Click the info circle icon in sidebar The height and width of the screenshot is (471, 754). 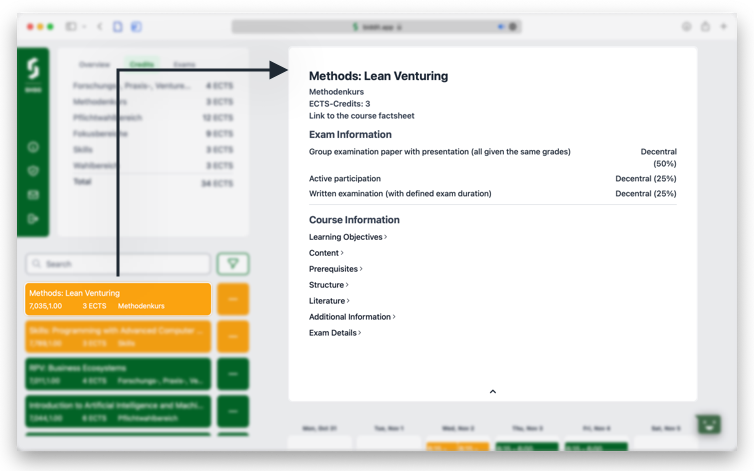[33, 148]
